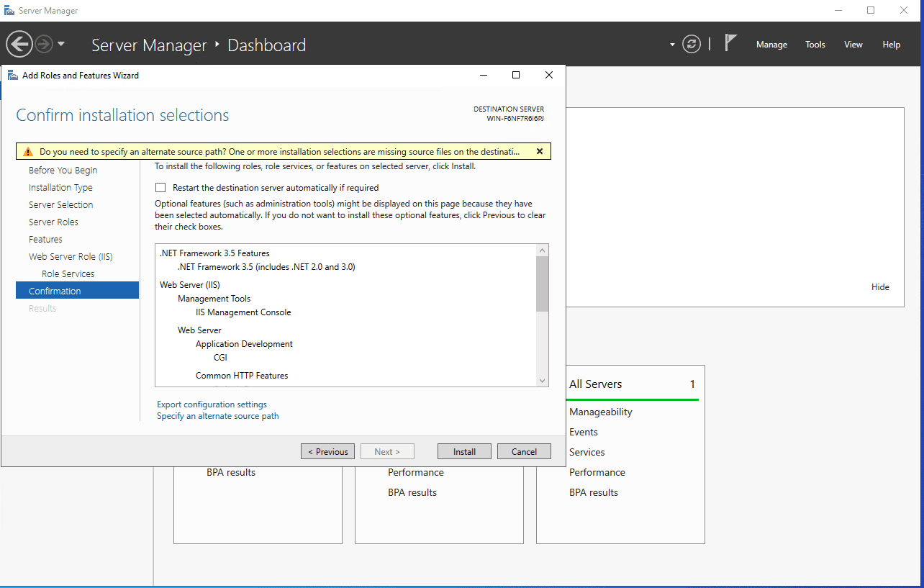Click the Install button
Screen dimensions: 924x588
[464, 452]
